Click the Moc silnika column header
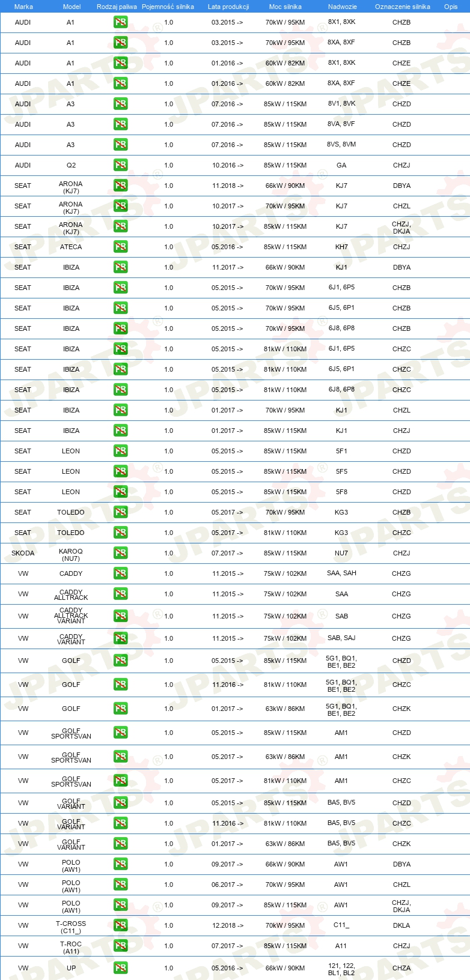The height and width of the screenshot is (980, 470). [x=285, y=7]
